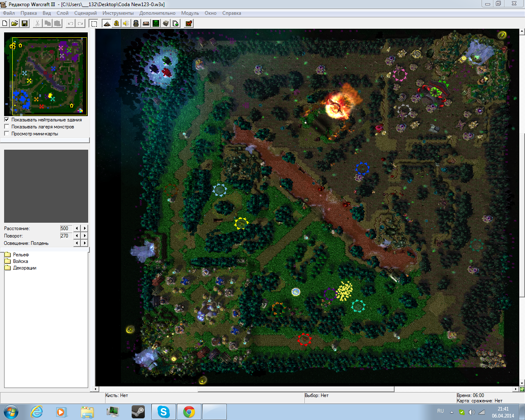Open the Вид menu
525x420 pixels.
point(47,13)
